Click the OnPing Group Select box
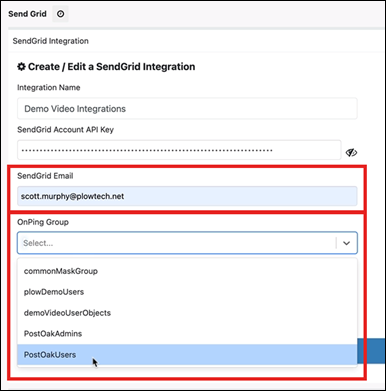Screen dimensions: 386x391 187,243
